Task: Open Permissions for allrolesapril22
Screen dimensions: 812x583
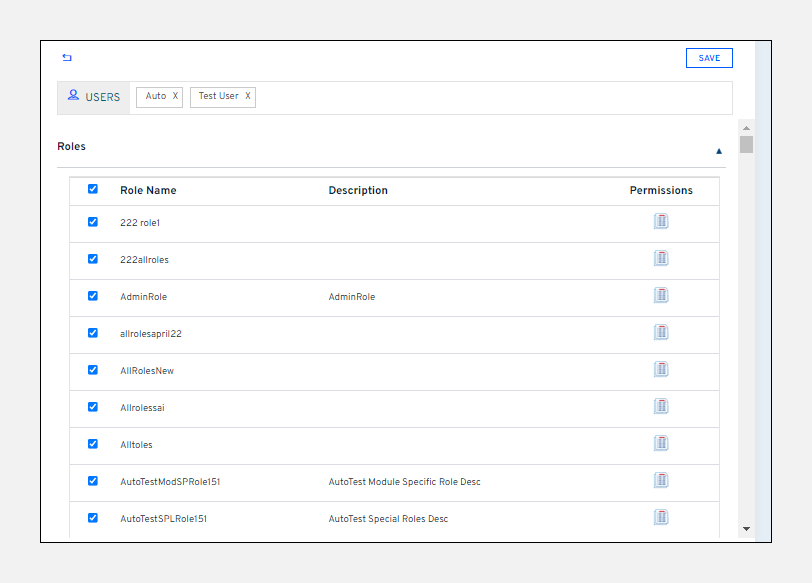Action: point(661,331)
